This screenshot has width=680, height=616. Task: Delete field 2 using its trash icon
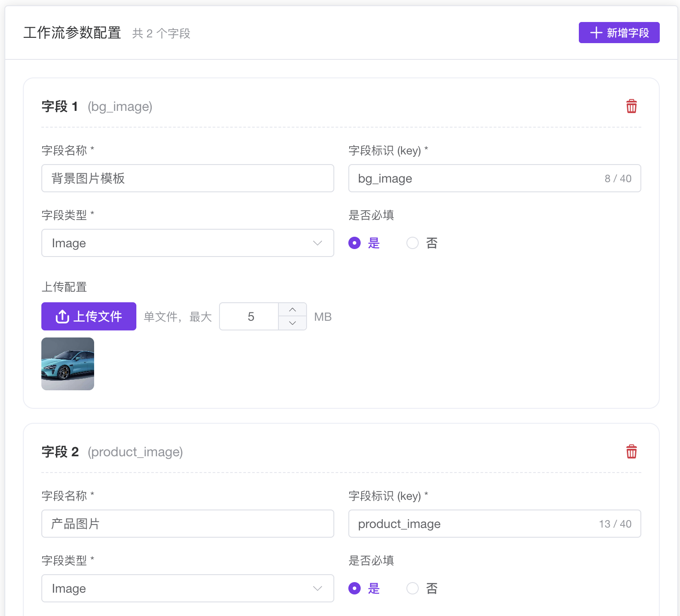tap(632, 451)
